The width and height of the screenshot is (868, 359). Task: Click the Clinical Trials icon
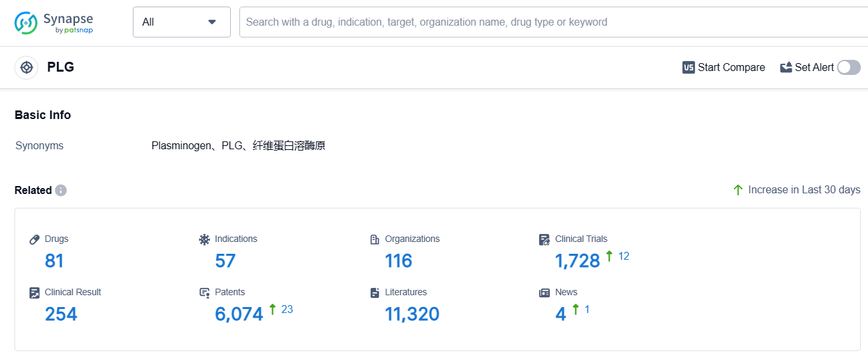(x=544, y=239)
